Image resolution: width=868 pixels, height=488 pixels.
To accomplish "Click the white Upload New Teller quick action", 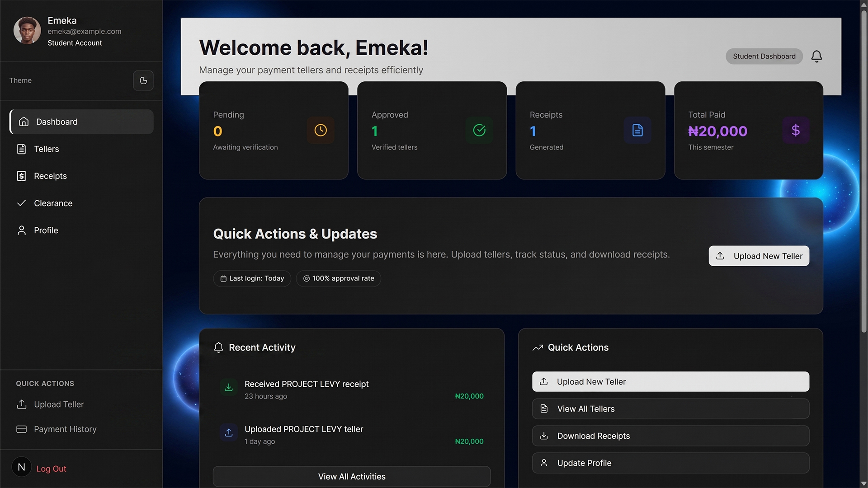I will coord(670,382).
